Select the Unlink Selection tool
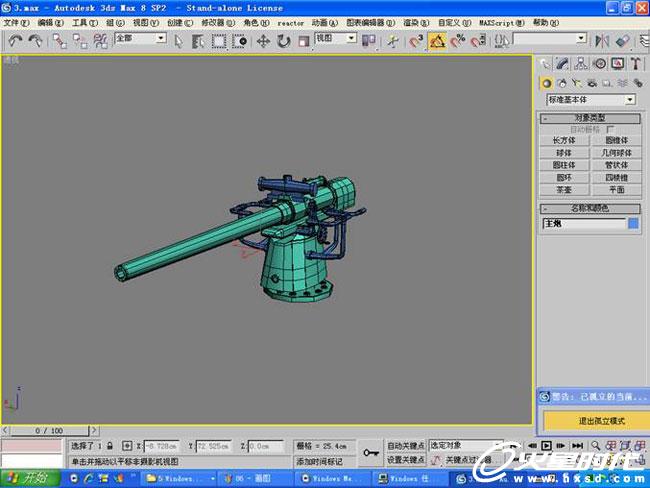Viewport: 650px width, 488px height. point(80,41)
